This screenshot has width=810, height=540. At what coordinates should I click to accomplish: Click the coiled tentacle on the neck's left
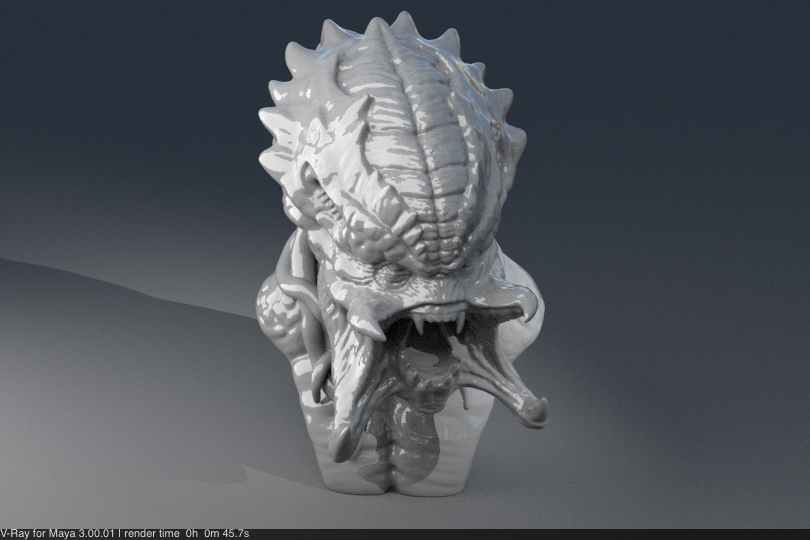tap(280, 320)
